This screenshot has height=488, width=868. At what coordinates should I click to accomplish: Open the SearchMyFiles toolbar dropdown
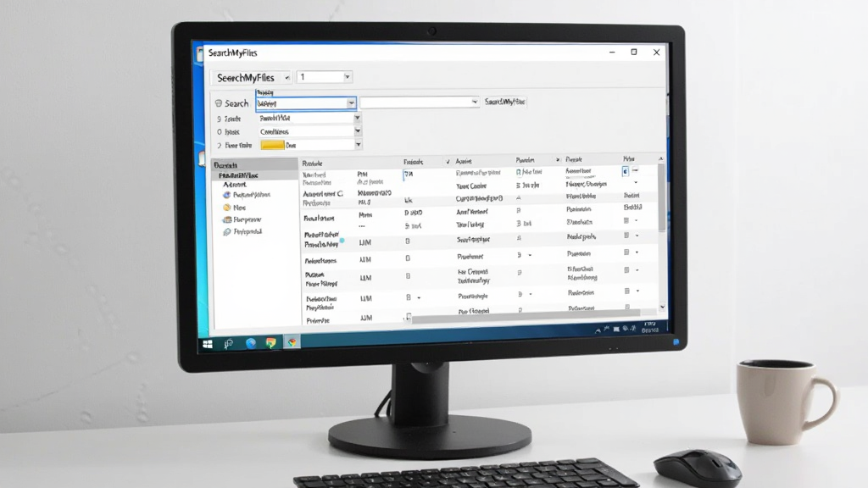pyautogui.click(x=253, y=77)
